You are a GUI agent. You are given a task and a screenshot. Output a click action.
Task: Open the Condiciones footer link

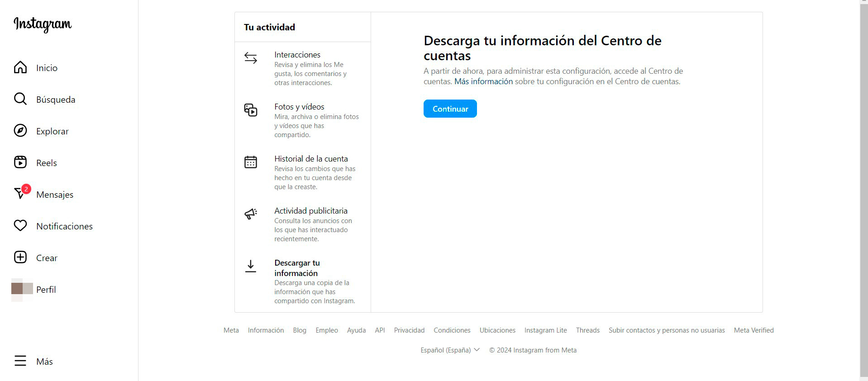point(452,330)
